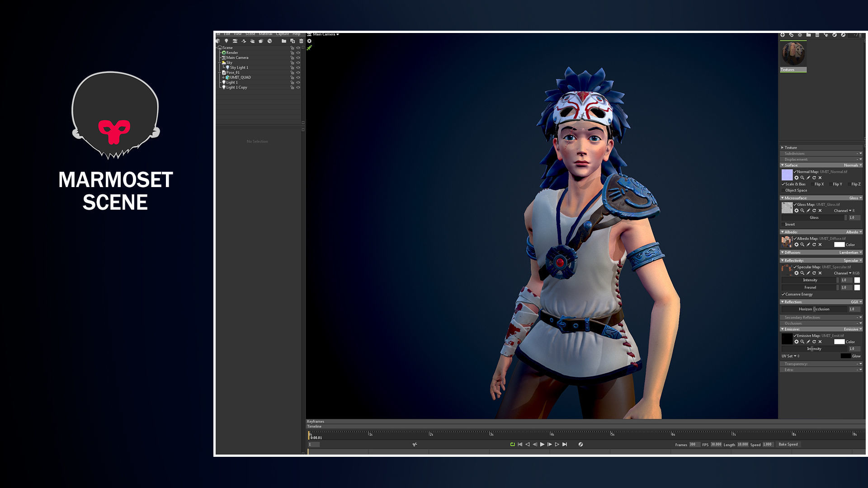Select Light 1 in scene tree
This screenshot has height=488, width=868.
232,83
